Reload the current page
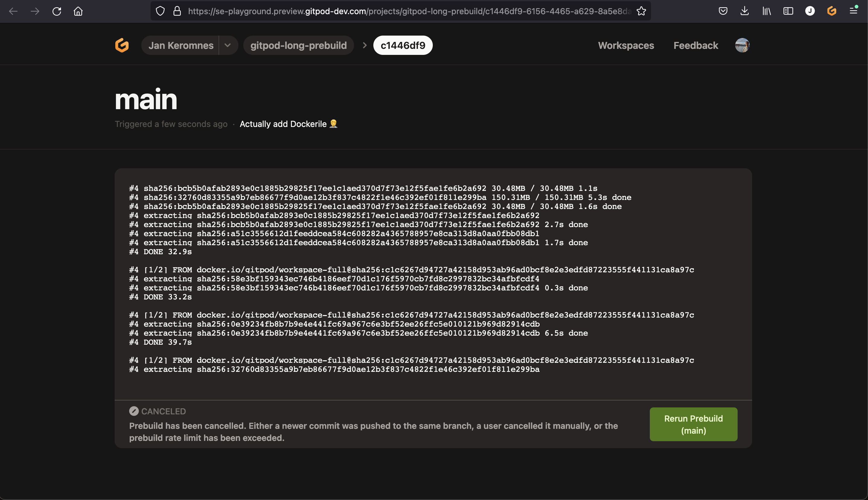The image size is (868, 500). (57, 11)
